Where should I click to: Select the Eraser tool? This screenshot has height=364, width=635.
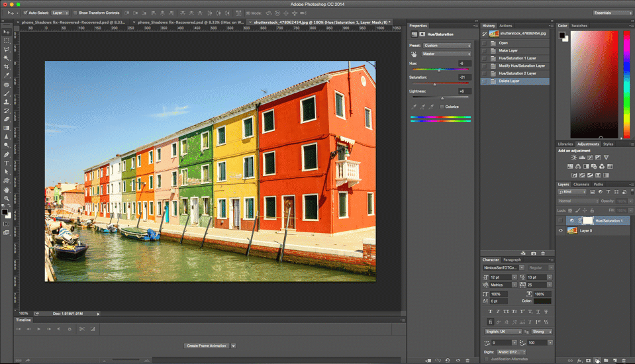(7, 119)
